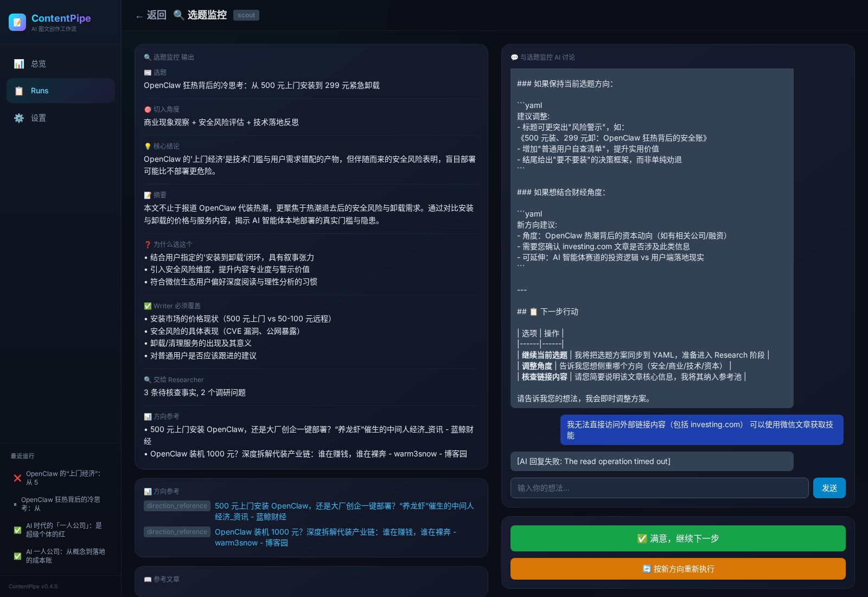This screenshot has height=597, width=868.
Task: Open recent run OpenClaw 狂热背后的冷思考
Action: [x=61, y=504]
